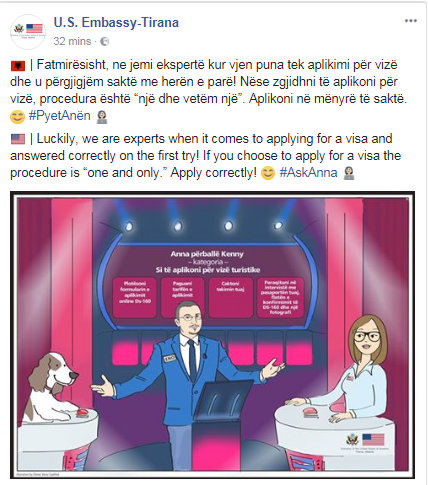Click the DS-160 form step card
Image resolution: width=428 pixels, height=485 pixels.
pos(135,297)
